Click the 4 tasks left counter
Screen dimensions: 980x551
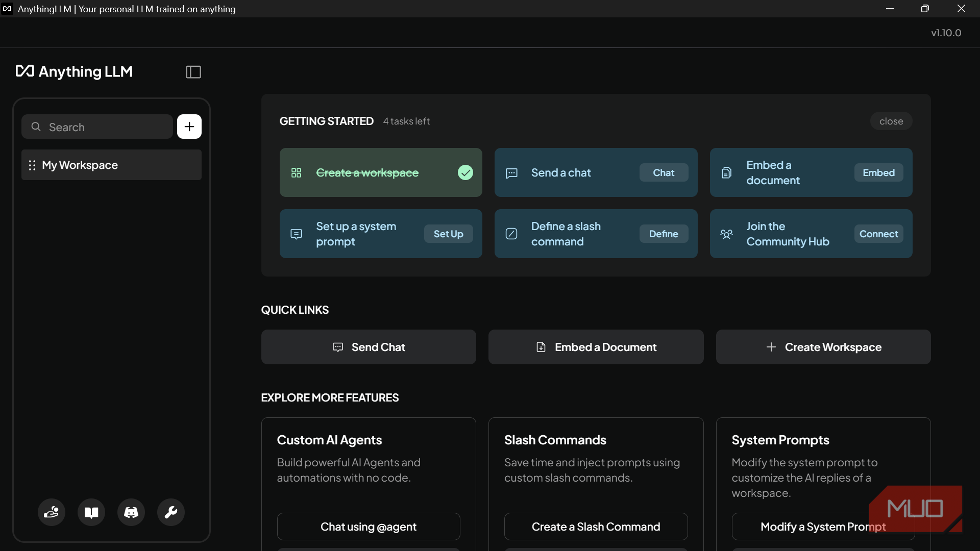pos(406,121)
